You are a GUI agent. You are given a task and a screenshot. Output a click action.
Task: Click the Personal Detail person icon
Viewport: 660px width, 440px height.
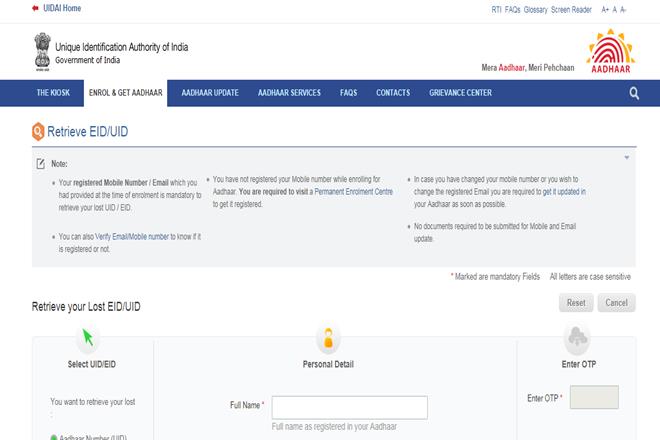[x=327, y=336]
